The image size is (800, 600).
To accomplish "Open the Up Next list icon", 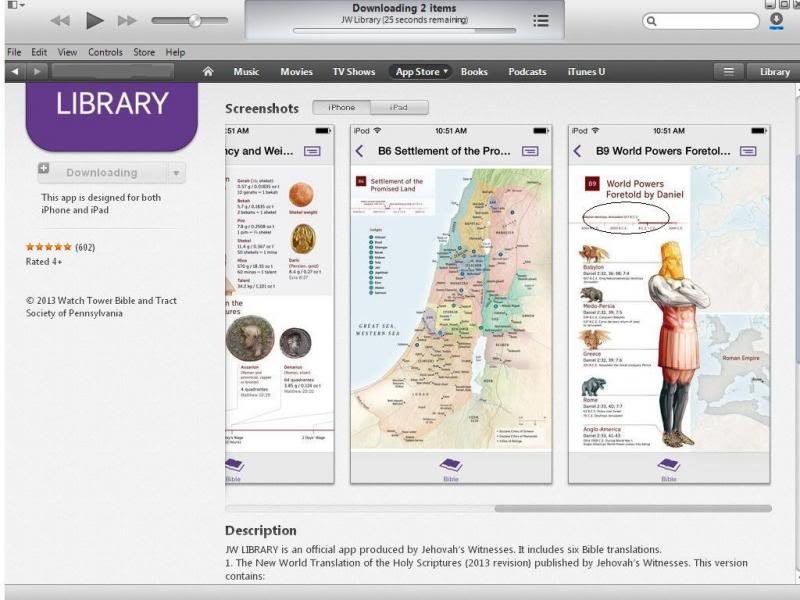I will (541, 21).
